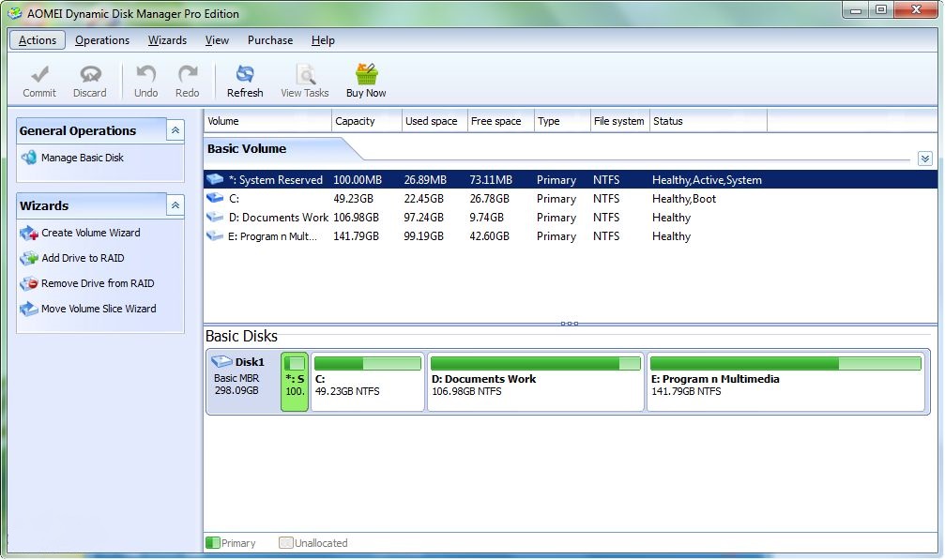Click the Move Volume Slice Wizard link
Image resolution: width=945 pixels, height=560 pixels.
click(x=99, y=309)
